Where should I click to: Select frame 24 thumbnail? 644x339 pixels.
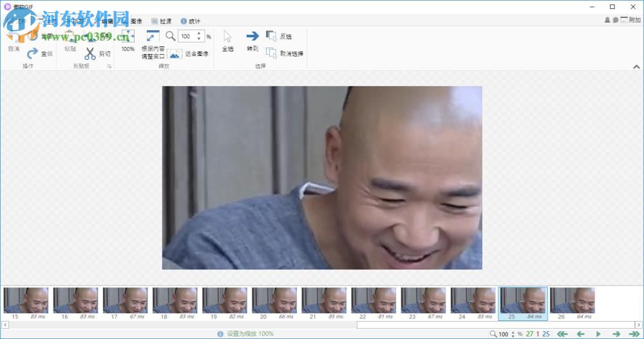(x=473, y=300)
